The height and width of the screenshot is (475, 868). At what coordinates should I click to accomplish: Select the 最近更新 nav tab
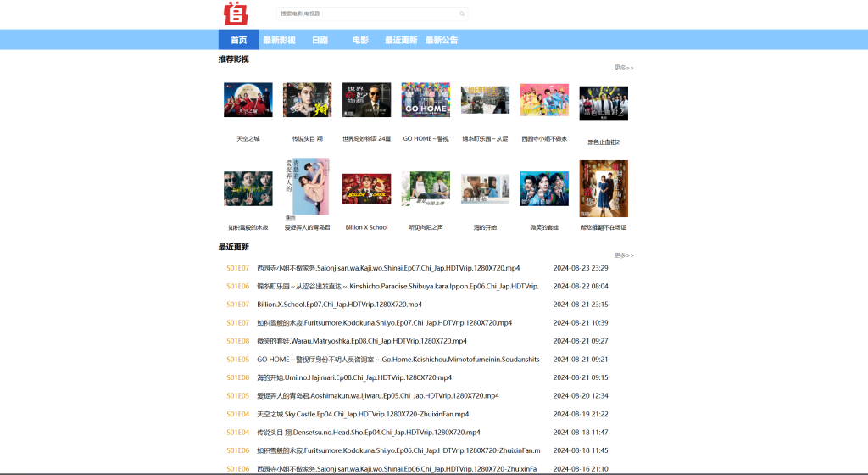click(x=401, y=40)
